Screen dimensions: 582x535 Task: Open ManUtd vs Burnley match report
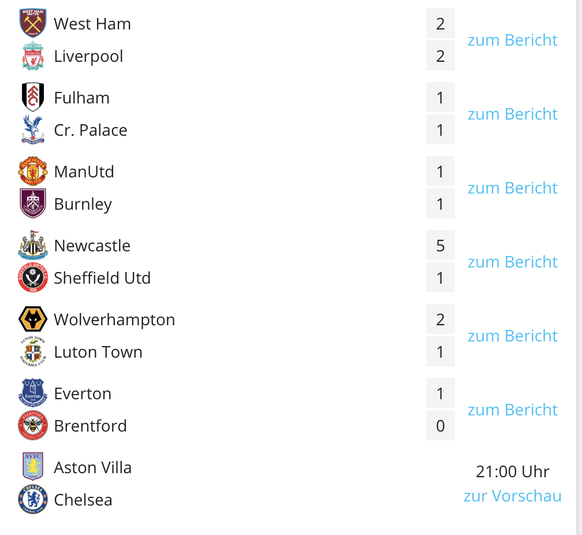click(512, 187)
